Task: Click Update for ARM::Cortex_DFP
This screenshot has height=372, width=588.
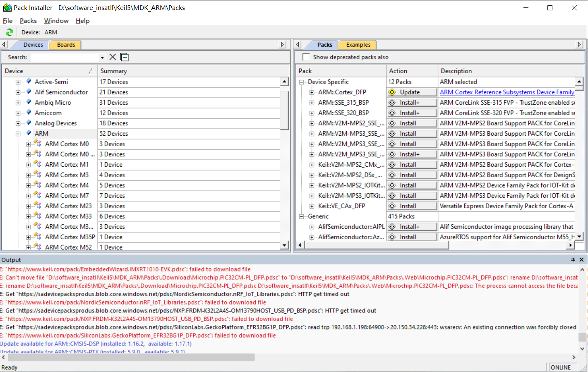Action: [412, 92]
